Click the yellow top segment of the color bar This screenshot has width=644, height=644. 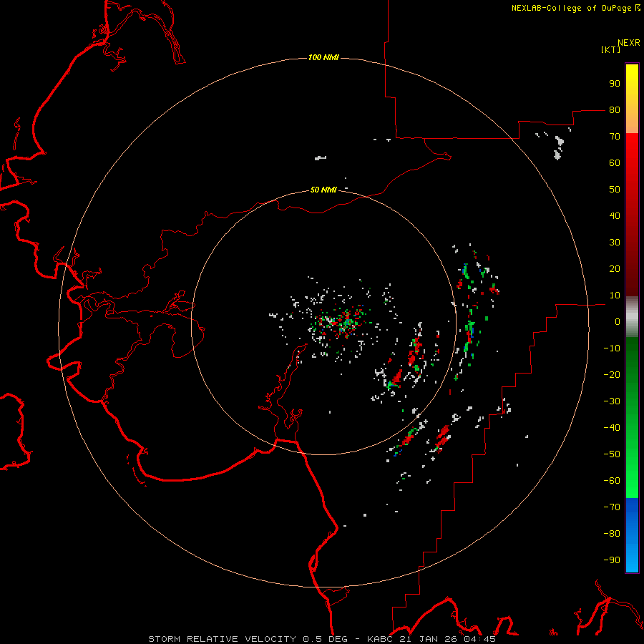632,99
